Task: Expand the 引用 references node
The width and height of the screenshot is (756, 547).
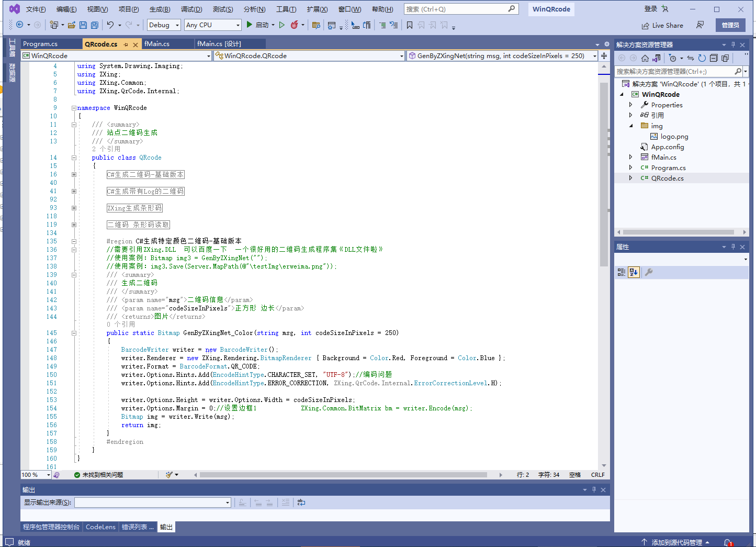Action: tap(630, 115)
